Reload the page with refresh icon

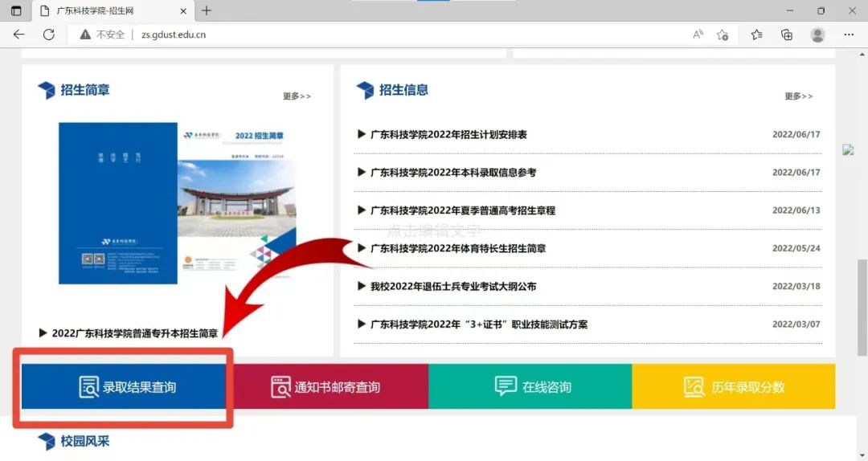tap(49, 35)
